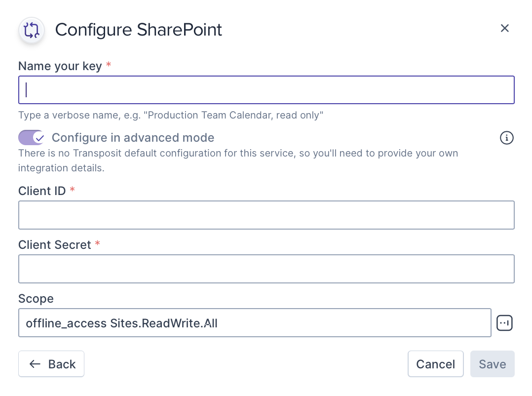
Task: Click the "Name your key" label
Action: (x=60, y=66)
